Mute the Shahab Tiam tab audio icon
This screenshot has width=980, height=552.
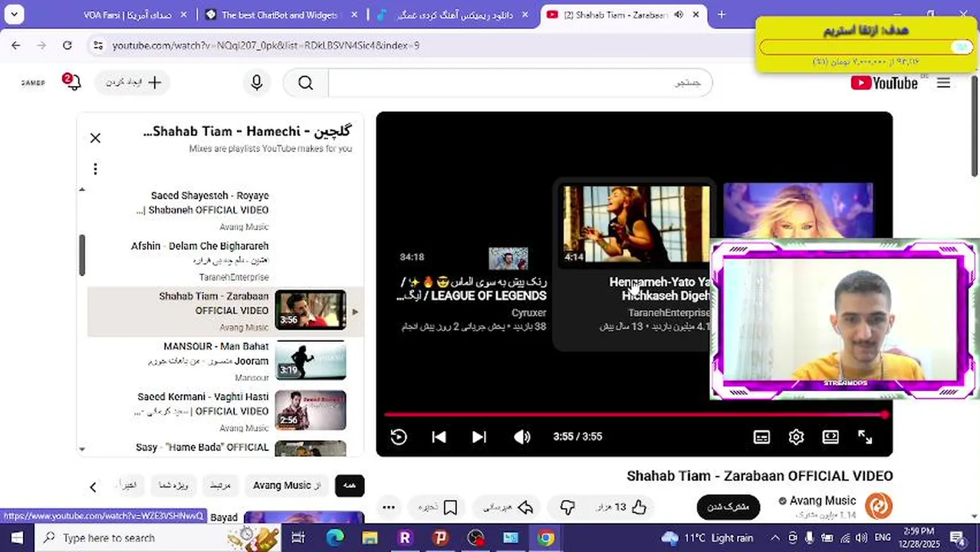point(679,15)
